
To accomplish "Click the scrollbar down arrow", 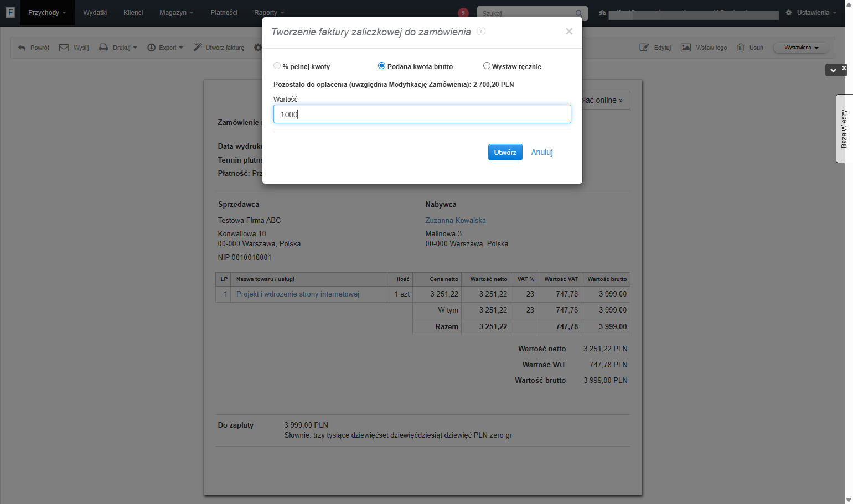I will coord(849,500).
